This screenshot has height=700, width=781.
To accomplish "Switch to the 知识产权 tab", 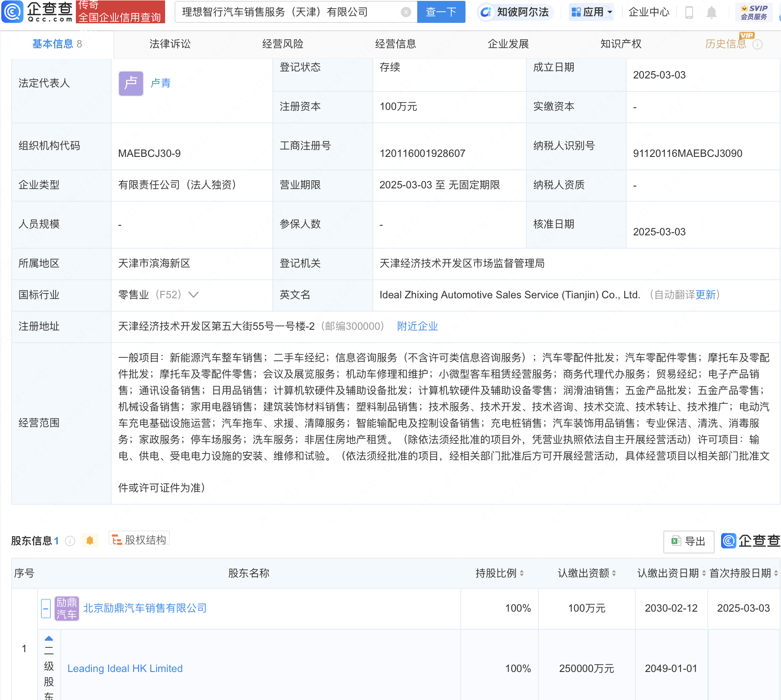I will [621, 44].
